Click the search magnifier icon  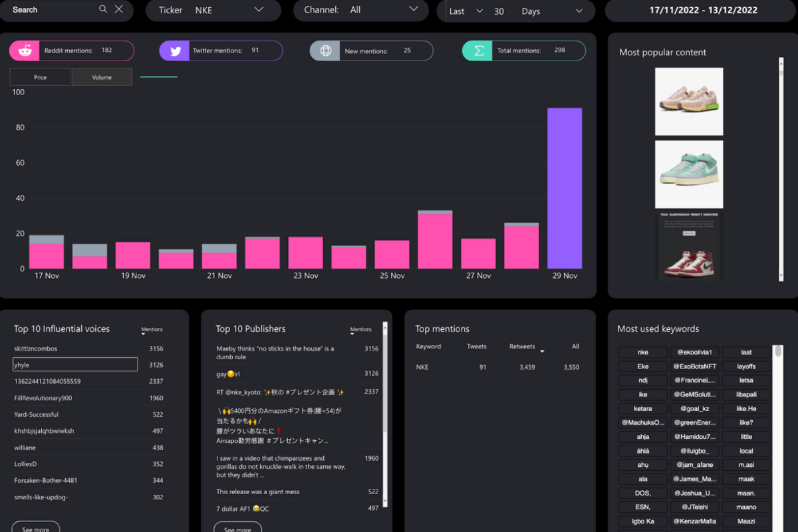click(103, 9)
